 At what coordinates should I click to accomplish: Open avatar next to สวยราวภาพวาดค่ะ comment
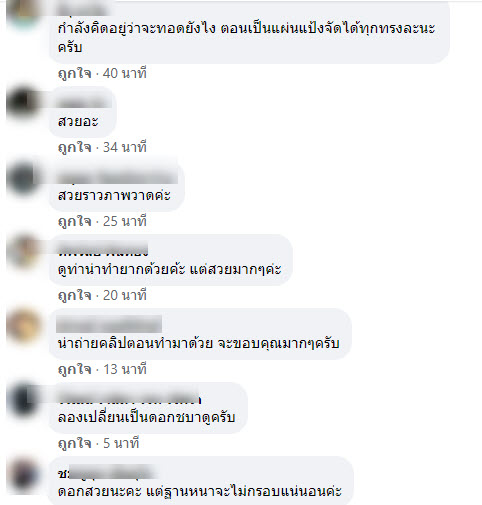23,177
